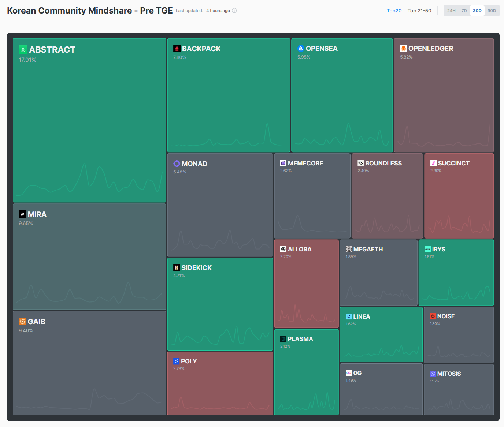Click the Monad logo icon
Screen dimensions: 504x427
tap(177, 164)
